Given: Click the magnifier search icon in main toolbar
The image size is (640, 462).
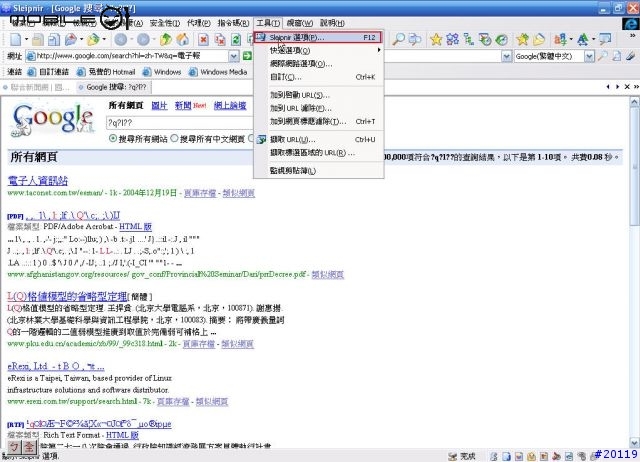Looking at the screenshot, I should tap(398, 39).
